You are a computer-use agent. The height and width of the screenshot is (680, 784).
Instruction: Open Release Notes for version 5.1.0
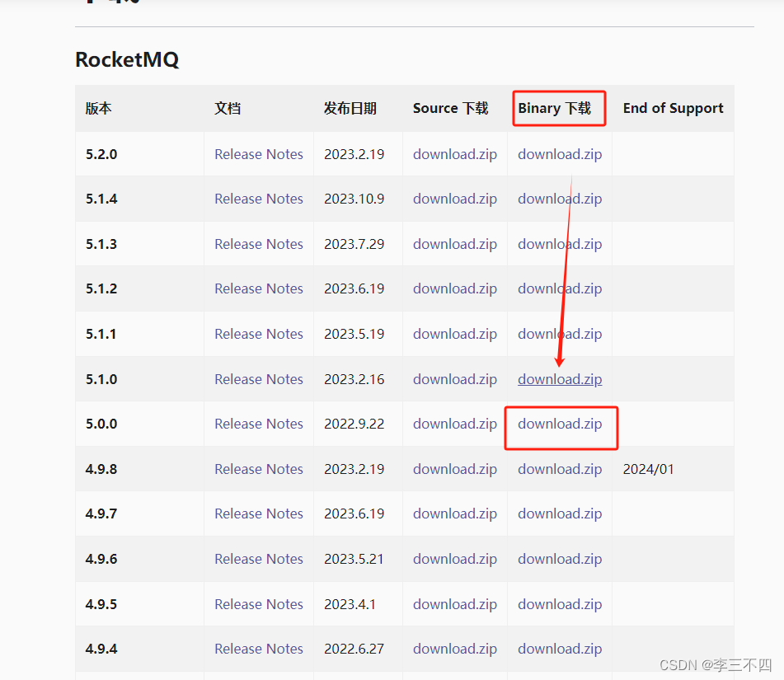[259, 379]
